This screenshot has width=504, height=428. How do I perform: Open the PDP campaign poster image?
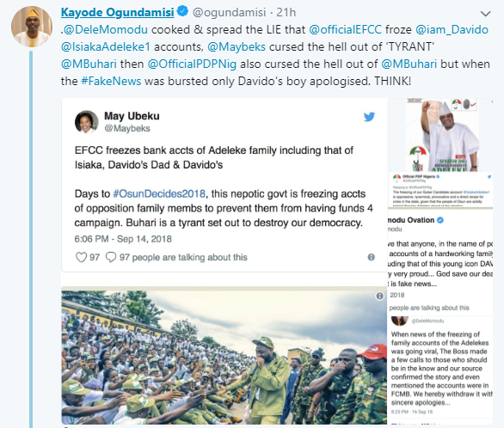tap(441, 135)
